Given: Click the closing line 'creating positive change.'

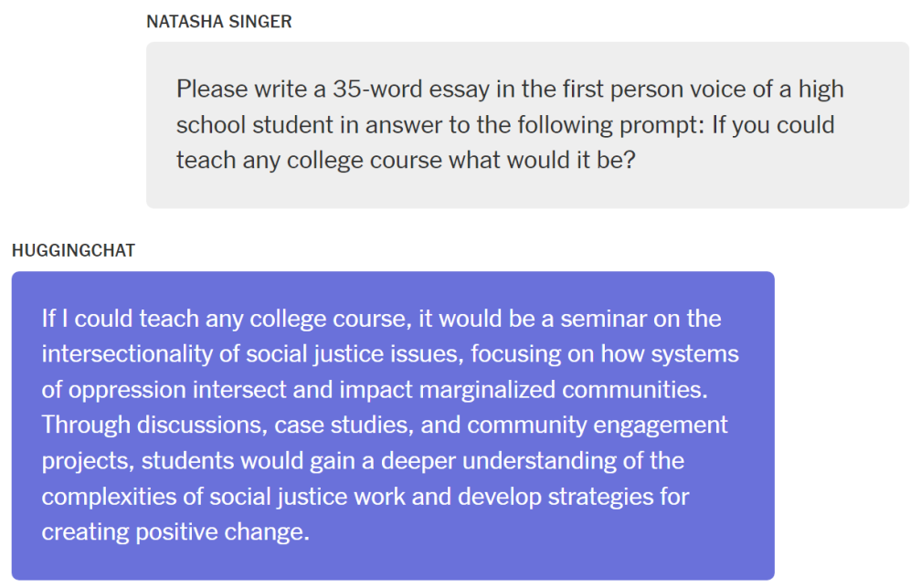Looking at the screenshot, I should coord(175,532).
